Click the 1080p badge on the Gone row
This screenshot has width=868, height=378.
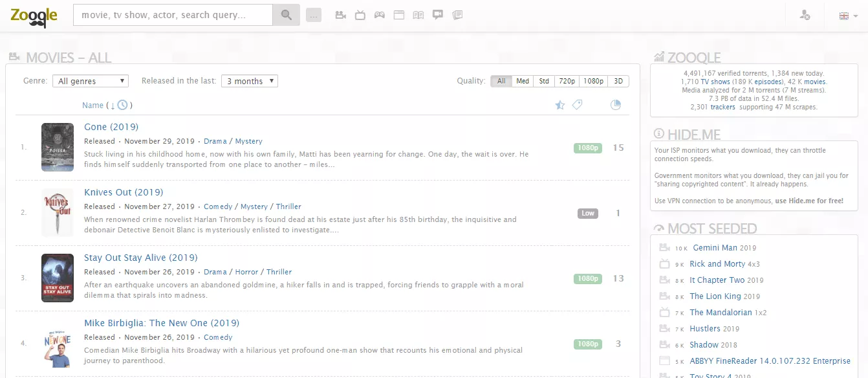click(x=588, y=148)
